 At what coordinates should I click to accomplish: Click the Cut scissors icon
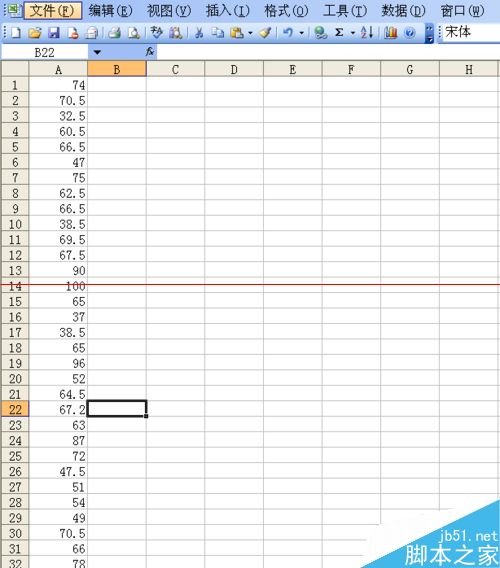(199, 33)
